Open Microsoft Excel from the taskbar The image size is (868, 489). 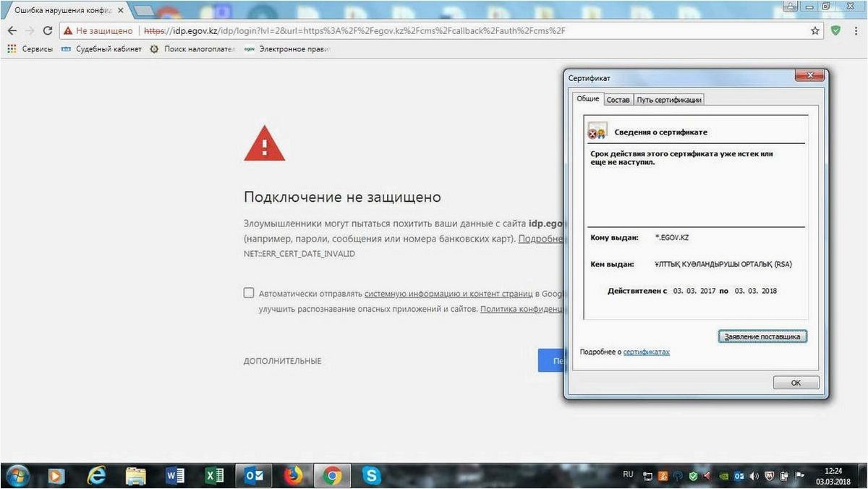click(x=215, y=475)
